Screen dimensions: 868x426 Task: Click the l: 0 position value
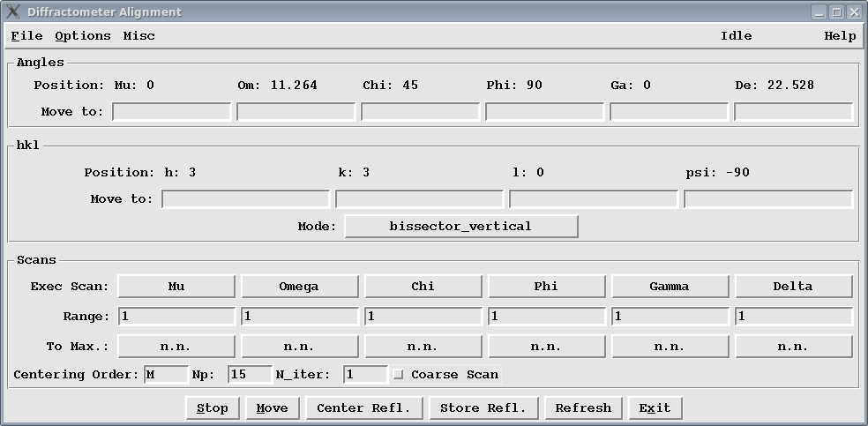point(528,173)
